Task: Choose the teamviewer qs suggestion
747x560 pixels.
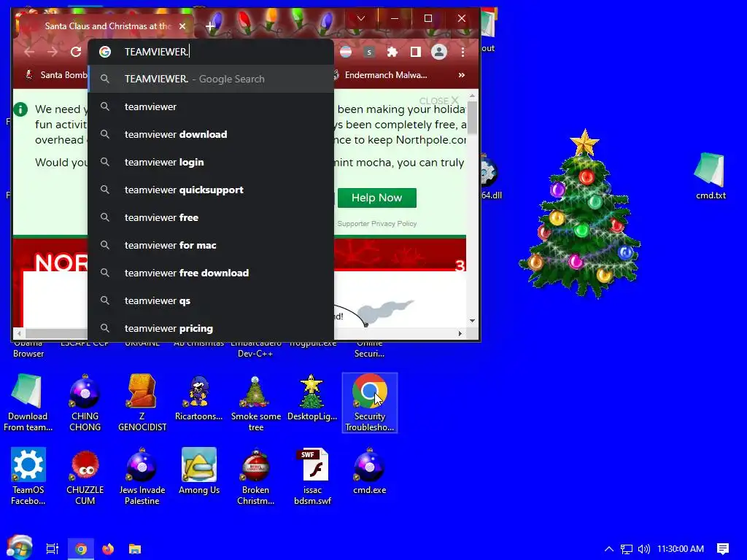Action: [x=211, y=300]
